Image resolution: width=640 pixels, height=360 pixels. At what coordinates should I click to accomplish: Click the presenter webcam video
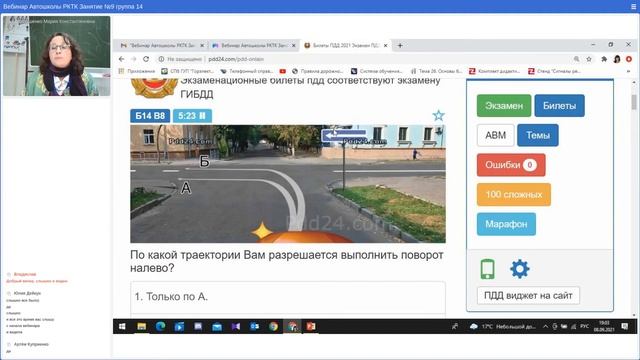click(57, 56)
